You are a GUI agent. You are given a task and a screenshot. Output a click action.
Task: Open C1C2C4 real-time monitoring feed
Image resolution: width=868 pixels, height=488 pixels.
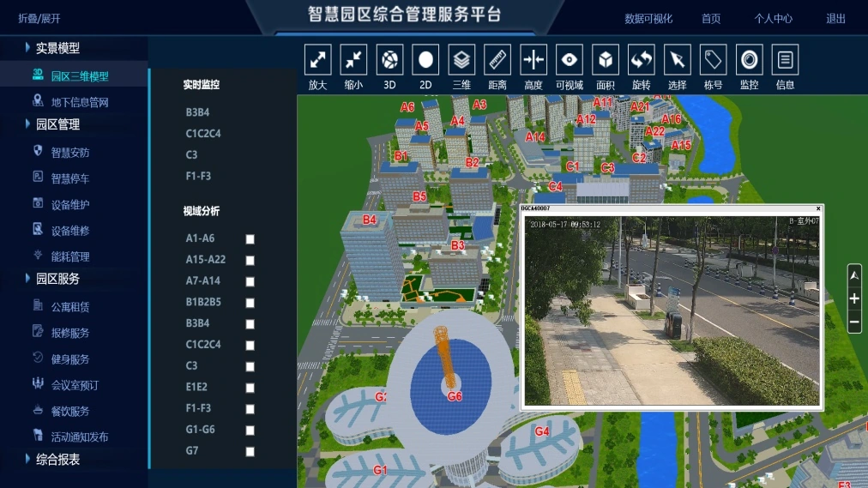pos(203,133)
